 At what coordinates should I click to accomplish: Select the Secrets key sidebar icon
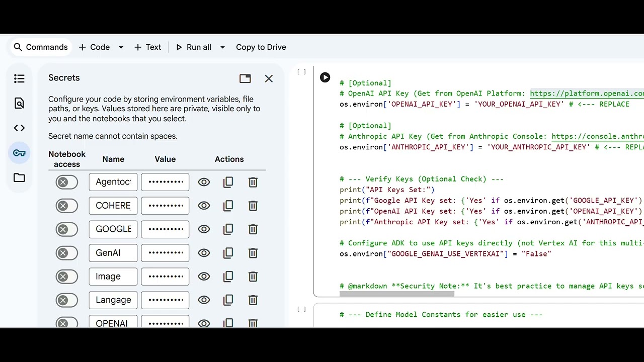point(19,153)
